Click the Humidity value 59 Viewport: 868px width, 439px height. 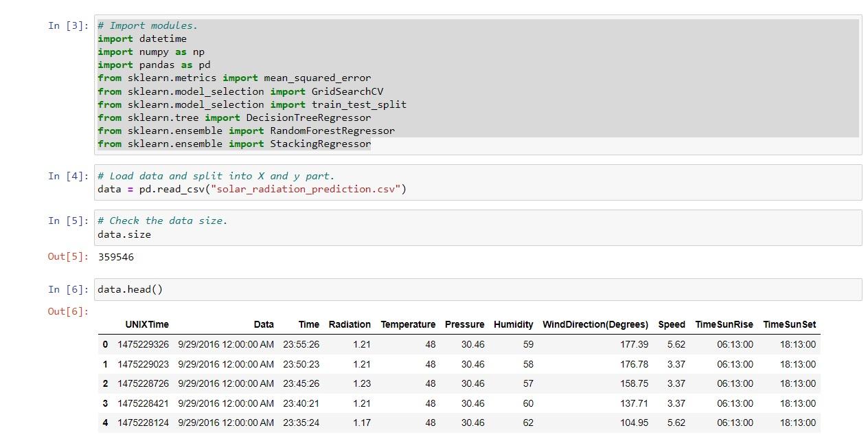pyautogui.click(x=528, y=344)
